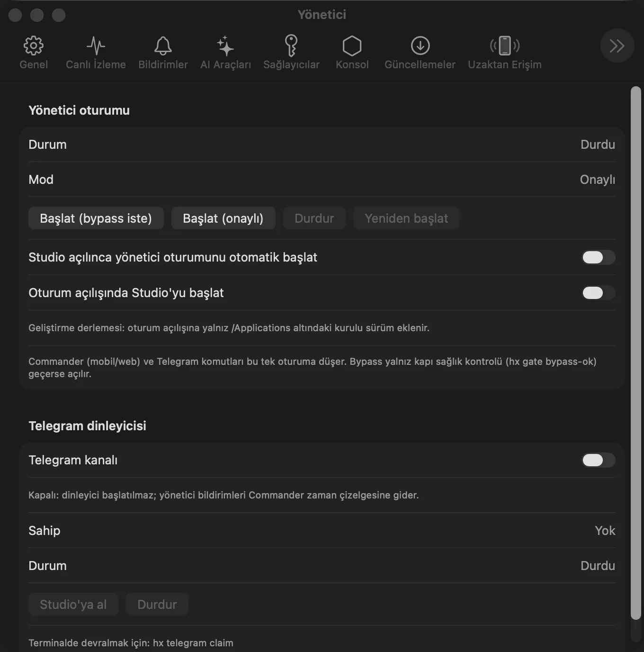Click the 'Kapalı: dinleyici başlatılmaz' note
The image size is (644, 652).
click(x=224, y=495)
